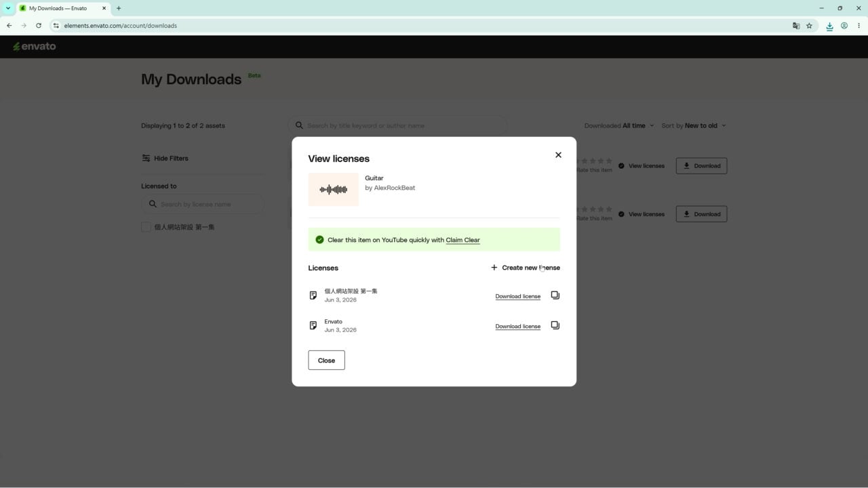Image resolution: width=868 pixels, height=488 pixels.
Task: Click the Close button in dialog
Action: tap(326, 360)
